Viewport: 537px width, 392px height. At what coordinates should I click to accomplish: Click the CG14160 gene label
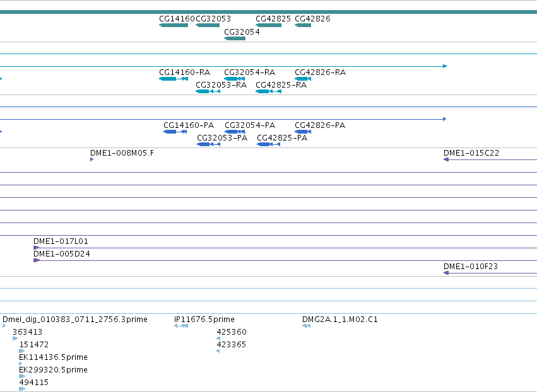click(177, 19)
